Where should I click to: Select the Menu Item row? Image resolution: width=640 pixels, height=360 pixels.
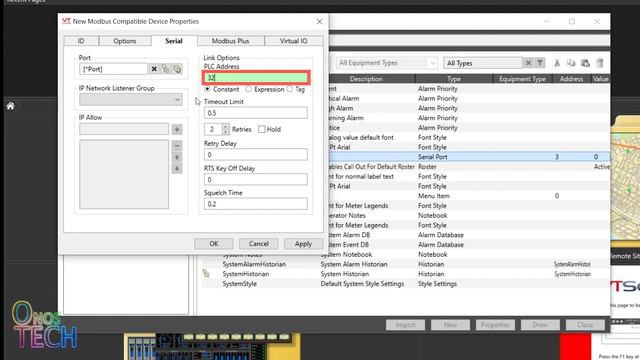point(469,196)
